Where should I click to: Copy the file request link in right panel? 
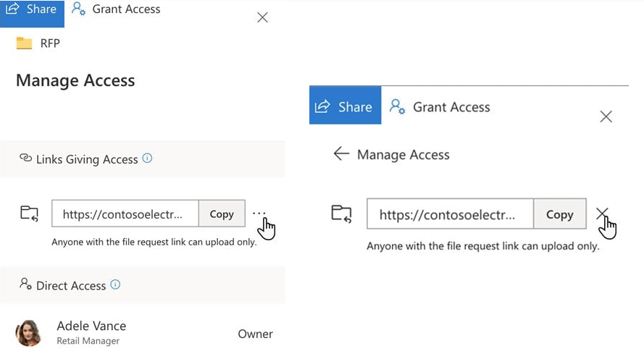559,214
